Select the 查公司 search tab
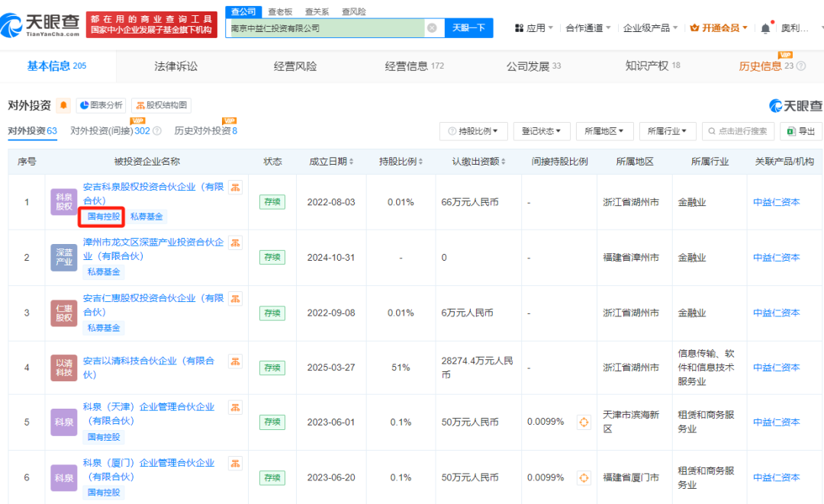Viewport: 824px width, 504px height. pyautogui.click(x=243, y=11)
